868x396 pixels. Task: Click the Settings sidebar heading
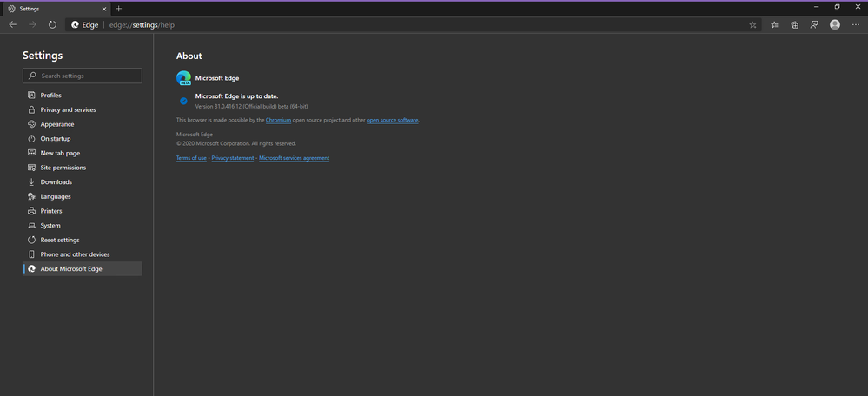click(x=43, y=56)
